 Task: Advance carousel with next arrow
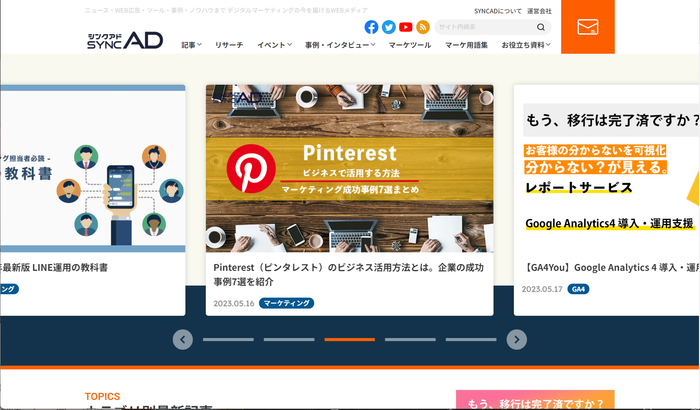click(x=517, y=339)
